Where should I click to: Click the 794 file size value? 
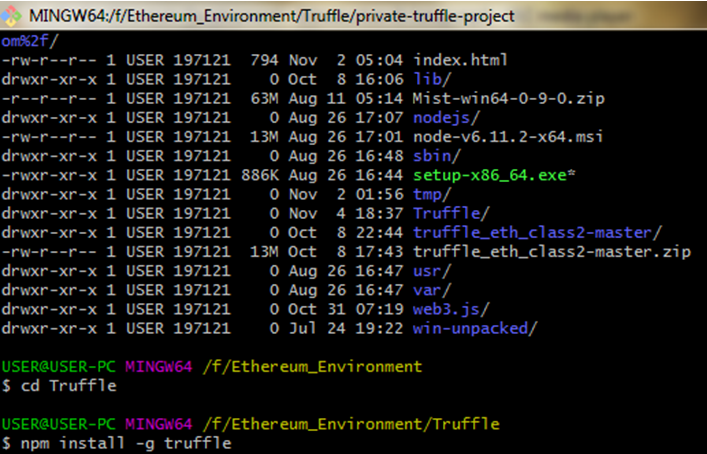click(264, 60)
